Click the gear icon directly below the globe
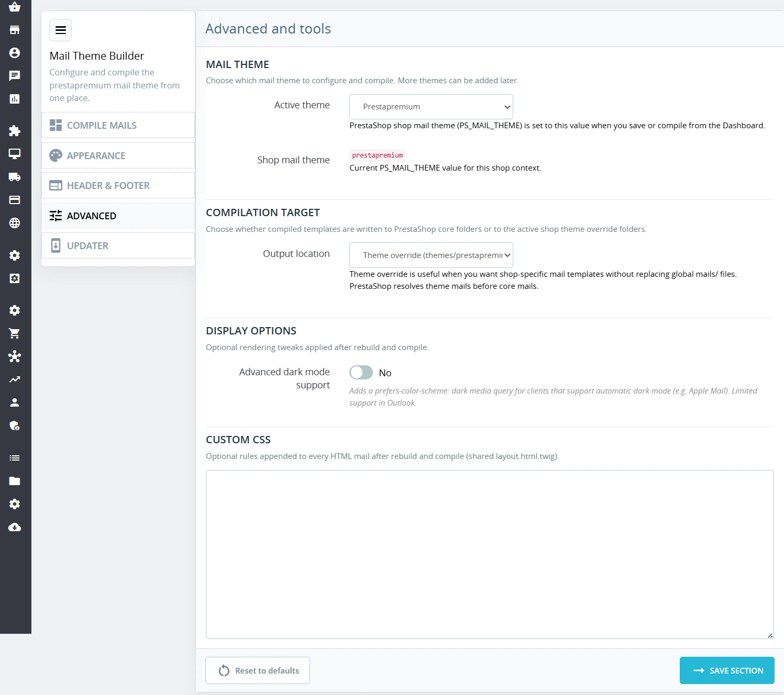784x695 pixels. point(15,255)
